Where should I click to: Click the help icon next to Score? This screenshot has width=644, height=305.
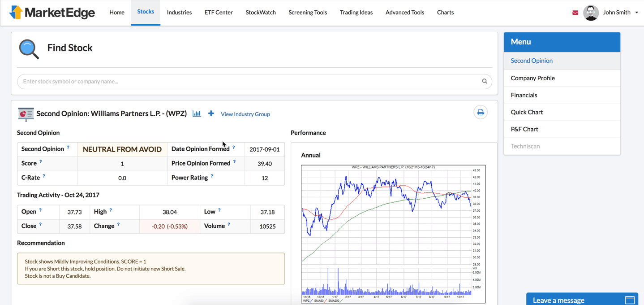pyautogui.click(x=40, y=161)
